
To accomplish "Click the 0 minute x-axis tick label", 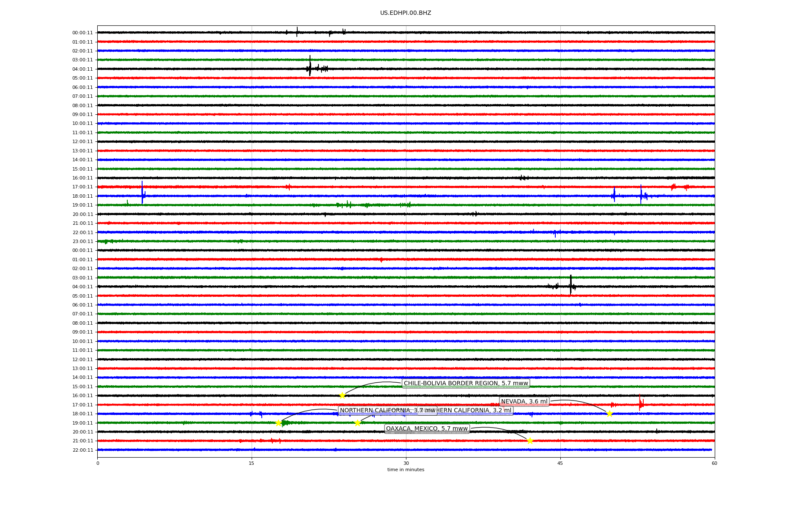I will coord(98,463).
